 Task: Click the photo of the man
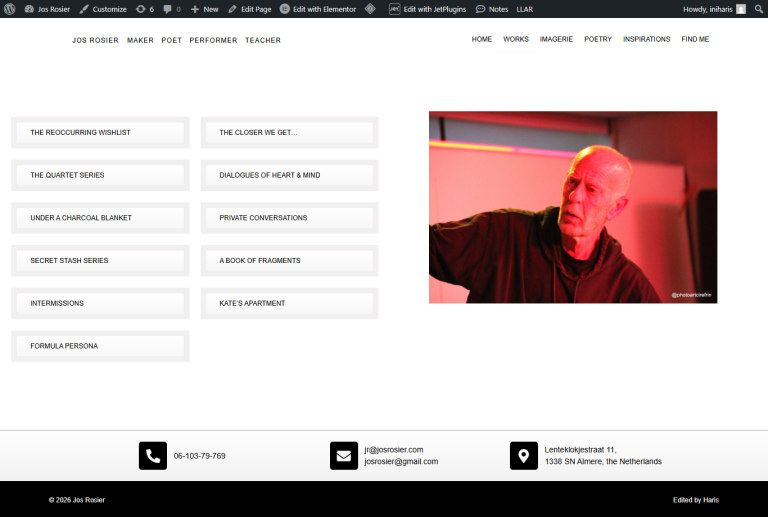(x=573, y=207)
